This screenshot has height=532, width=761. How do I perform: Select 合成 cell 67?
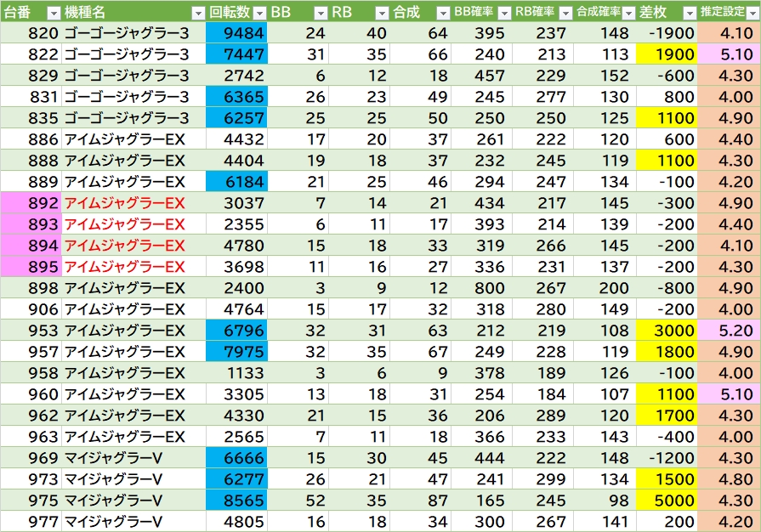(420, 352)
